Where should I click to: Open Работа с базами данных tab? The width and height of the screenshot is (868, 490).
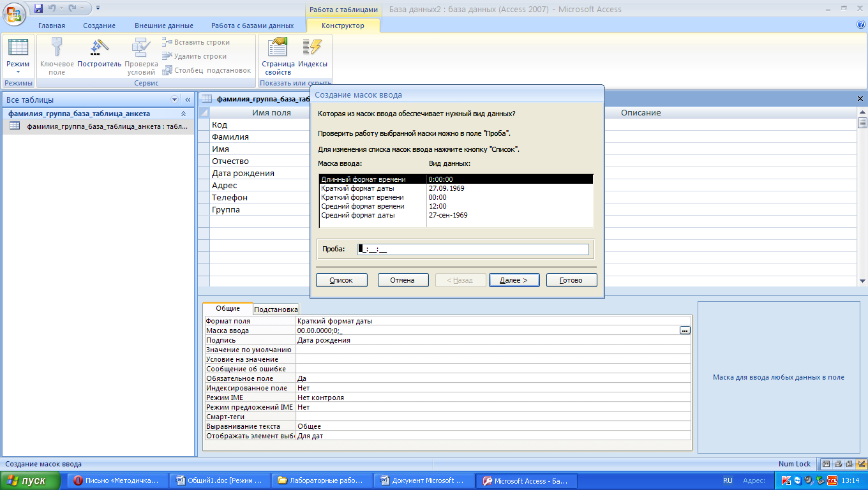click(x=253, y=26)
